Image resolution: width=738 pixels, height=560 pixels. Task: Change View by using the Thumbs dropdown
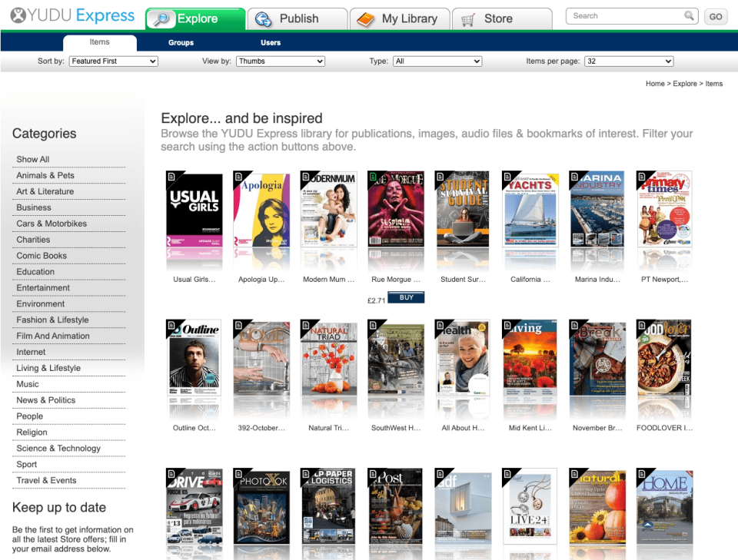tap(280, 61)
